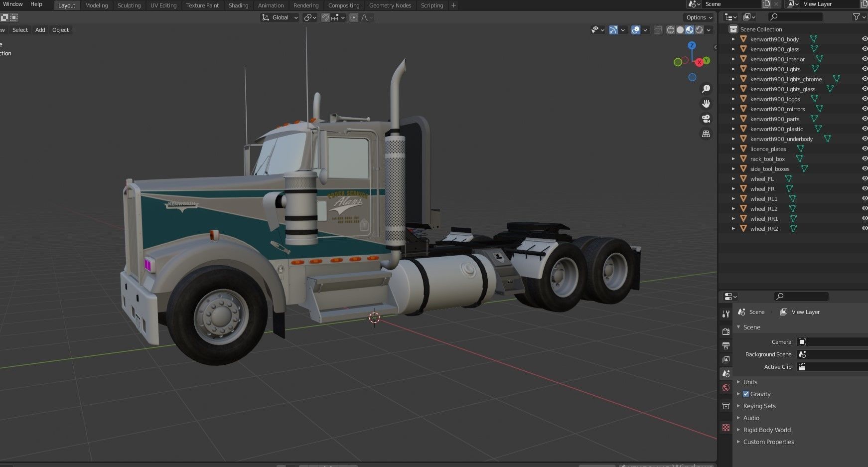Hide rack_tool_box with its eye icon
The image size is (868, 467).
point(865,158)
